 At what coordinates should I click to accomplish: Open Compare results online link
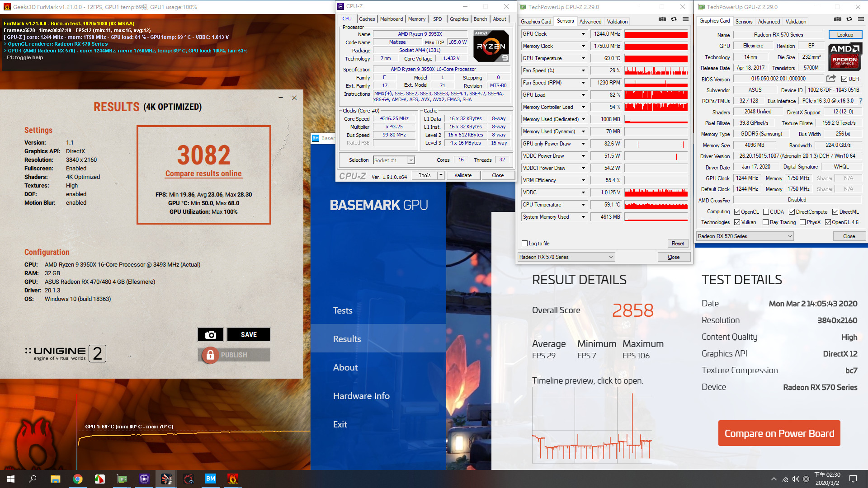pyautogui.click(x=203, y=174)
